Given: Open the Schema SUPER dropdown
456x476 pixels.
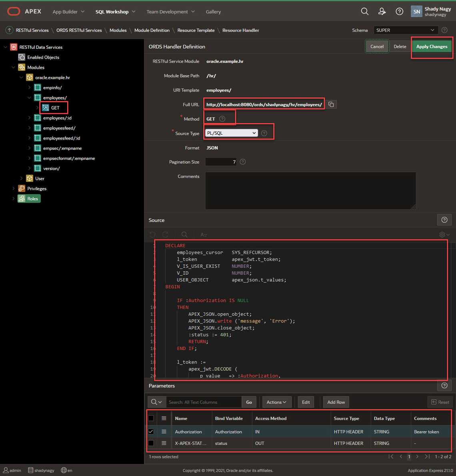Looking at the screenshot, I should (x=405, y=30).
